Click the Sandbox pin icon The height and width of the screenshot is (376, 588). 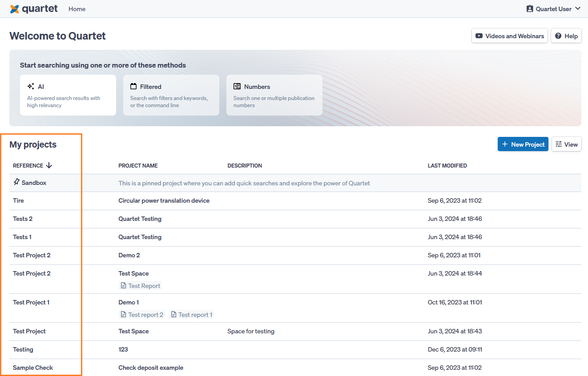pyautogui.click(x=16, y=182)
